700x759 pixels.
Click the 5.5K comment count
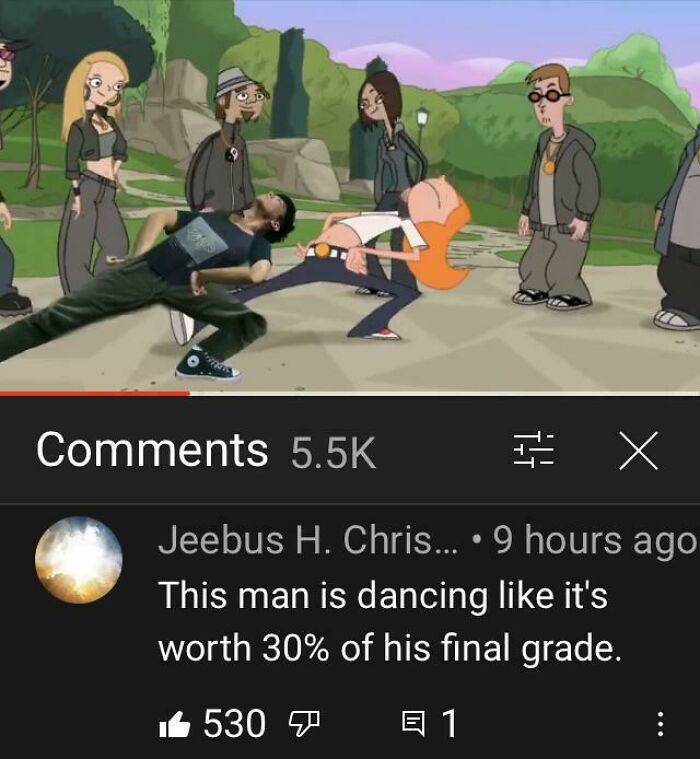pos(334,452)
